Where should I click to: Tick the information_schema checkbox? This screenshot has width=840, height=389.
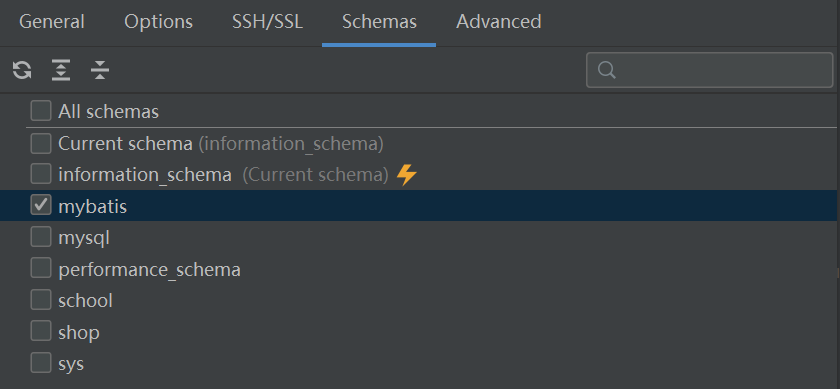coord(41,174)
